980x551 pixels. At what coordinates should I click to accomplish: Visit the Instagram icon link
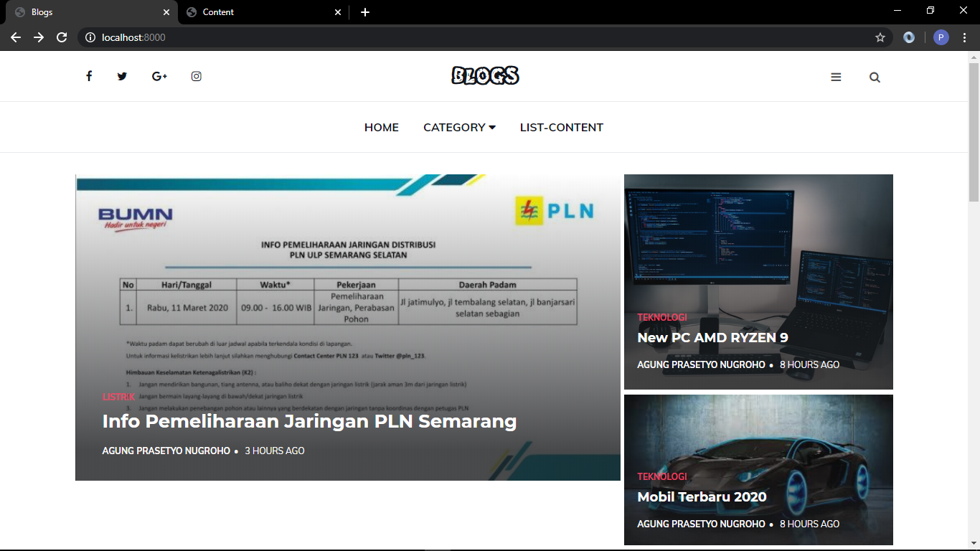(x=196, y=76)
